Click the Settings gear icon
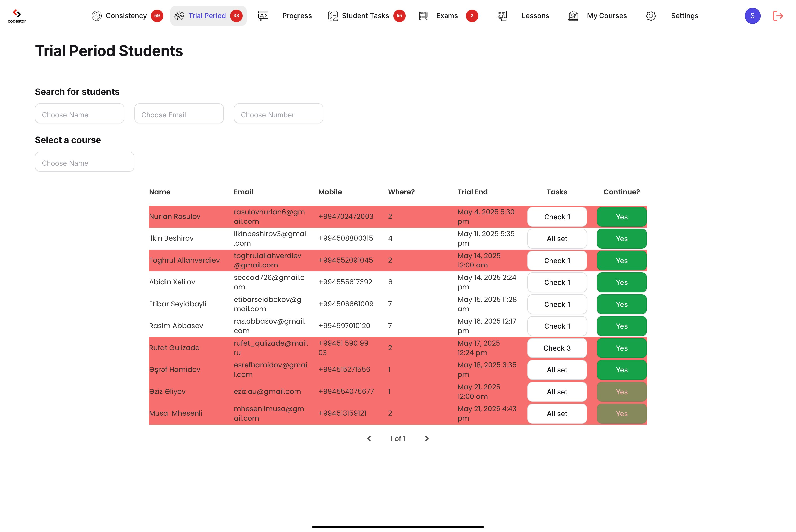 [651, 16]
